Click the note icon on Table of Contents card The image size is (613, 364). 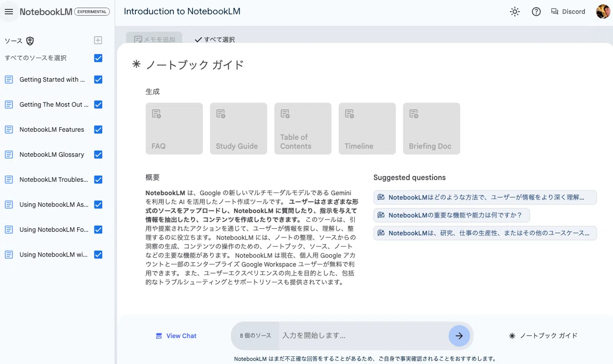click(285, 114)
